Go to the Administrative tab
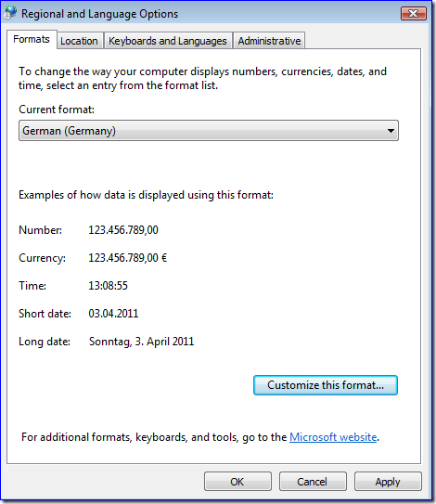 pos(269,41)
